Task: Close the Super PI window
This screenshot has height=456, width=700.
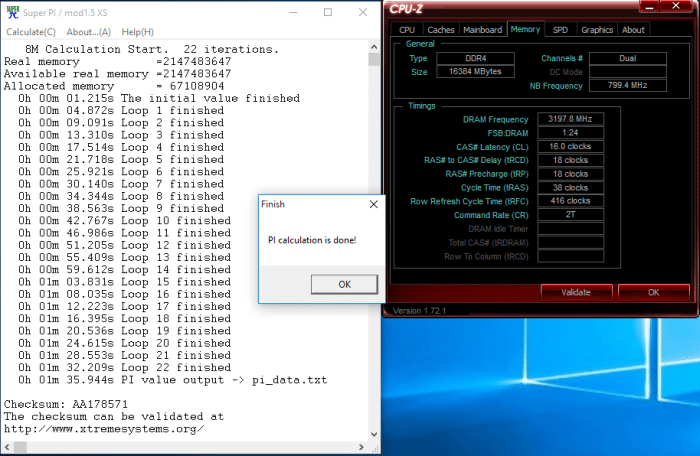Action: (363, 13)
